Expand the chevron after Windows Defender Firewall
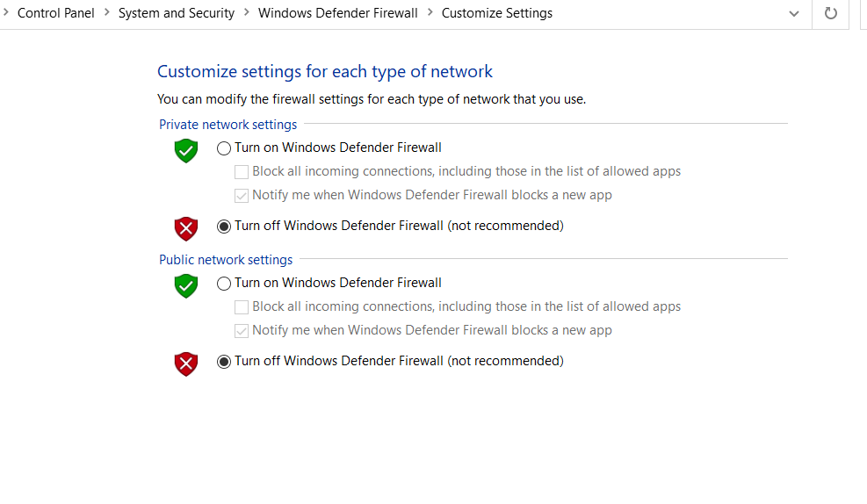Viewport: 867px width, 504px height. (430, 12)
